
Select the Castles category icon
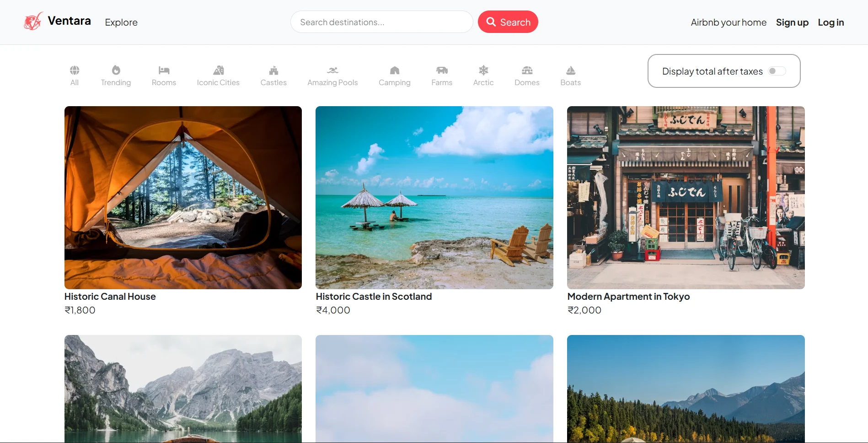click(273, 70)
